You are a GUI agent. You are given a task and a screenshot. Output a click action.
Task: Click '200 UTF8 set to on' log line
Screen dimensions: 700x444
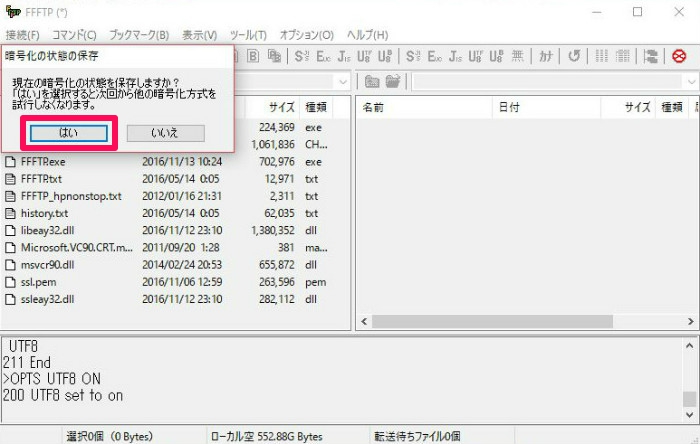pyautogui.click(x=63, y=395)
